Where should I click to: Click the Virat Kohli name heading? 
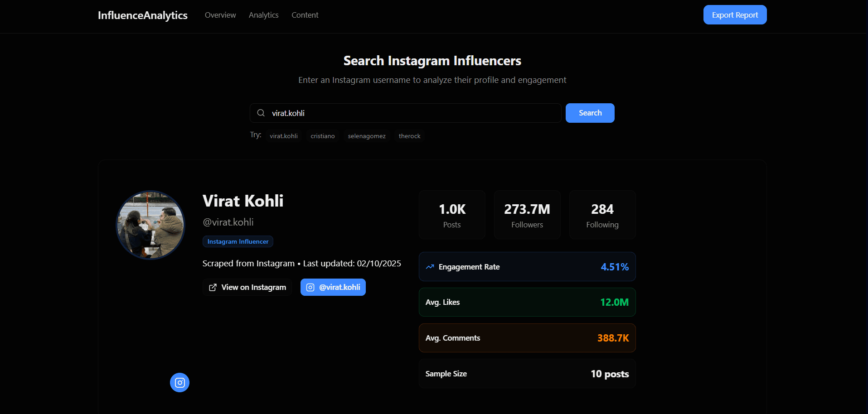243,201
